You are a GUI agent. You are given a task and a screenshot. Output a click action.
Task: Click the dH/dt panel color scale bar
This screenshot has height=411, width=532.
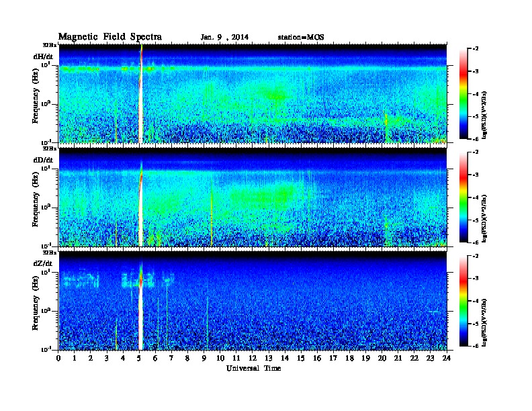(x=463, y=94)
